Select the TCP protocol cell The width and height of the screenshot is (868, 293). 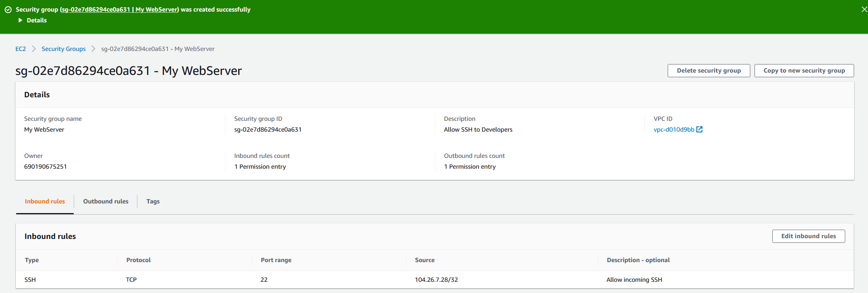131,280
